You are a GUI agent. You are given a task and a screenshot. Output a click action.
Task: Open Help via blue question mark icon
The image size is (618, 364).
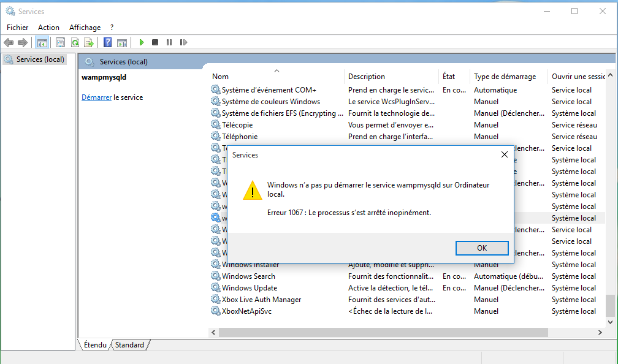point(107,42)
